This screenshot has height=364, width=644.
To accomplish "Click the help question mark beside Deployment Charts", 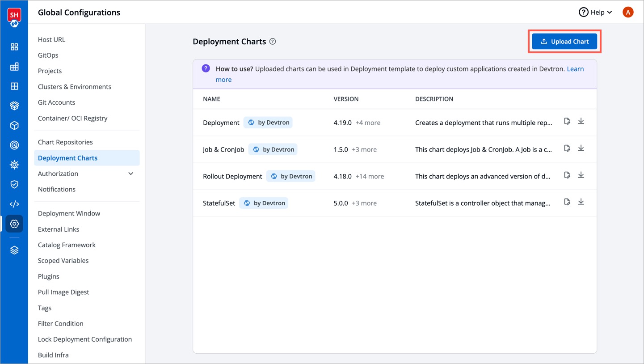I will pyautogui.click(x=273, y=41).
